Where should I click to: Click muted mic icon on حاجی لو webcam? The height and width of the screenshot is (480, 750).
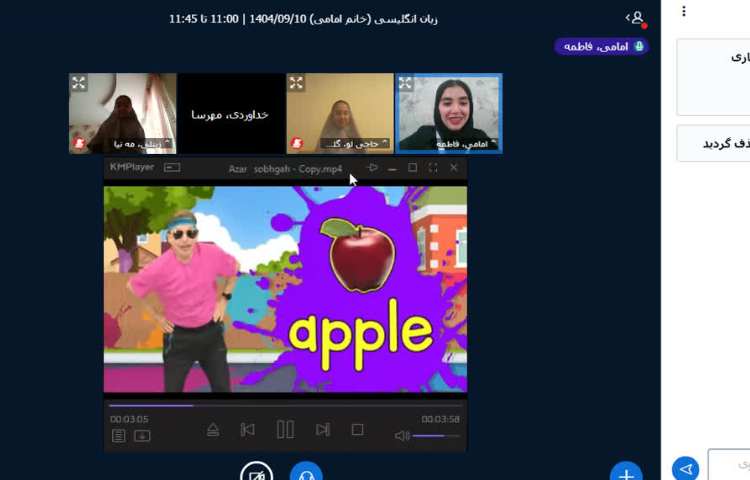pos(297,143)
